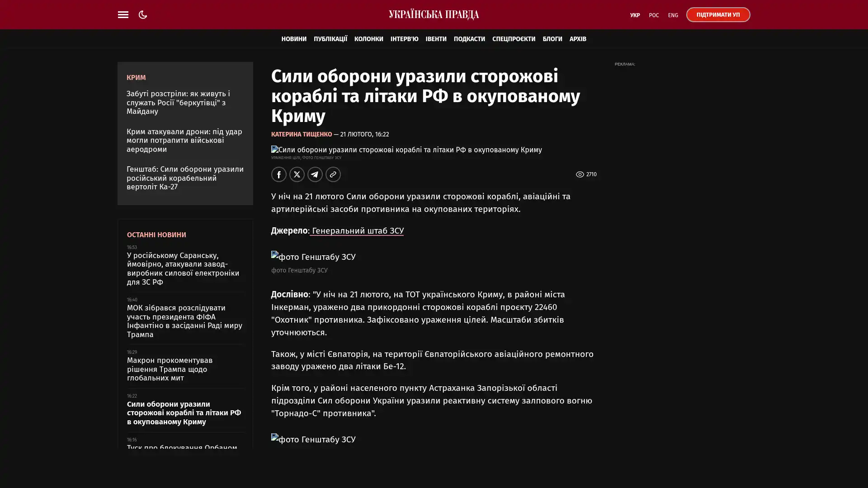Switch language to РОС
Screen dimensions: 868x488
coord(653,15)
